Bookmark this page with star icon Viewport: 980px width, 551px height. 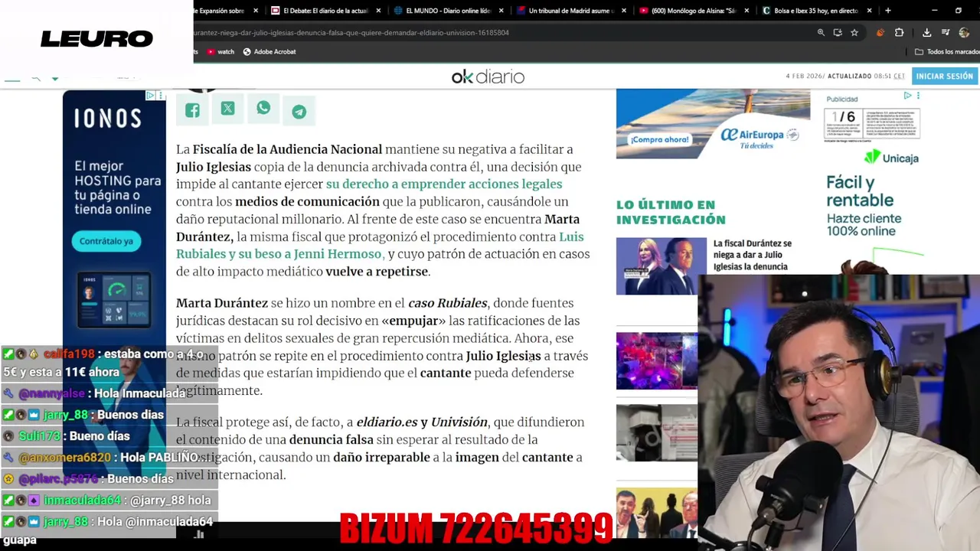[x=854, y=32]
